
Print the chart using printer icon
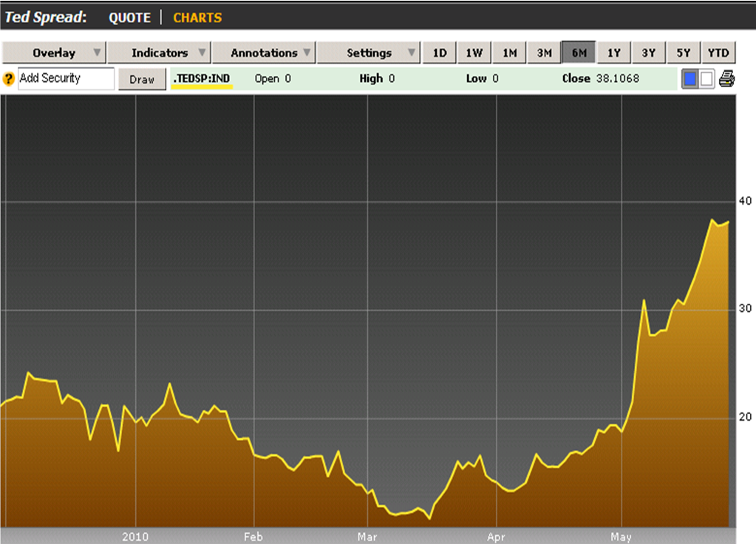(726, 78)
